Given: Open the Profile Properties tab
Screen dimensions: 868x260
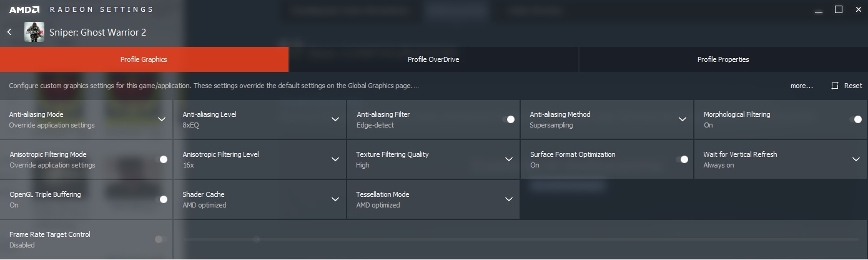Looking at the screenshot, I should click(x=723, y=59).
